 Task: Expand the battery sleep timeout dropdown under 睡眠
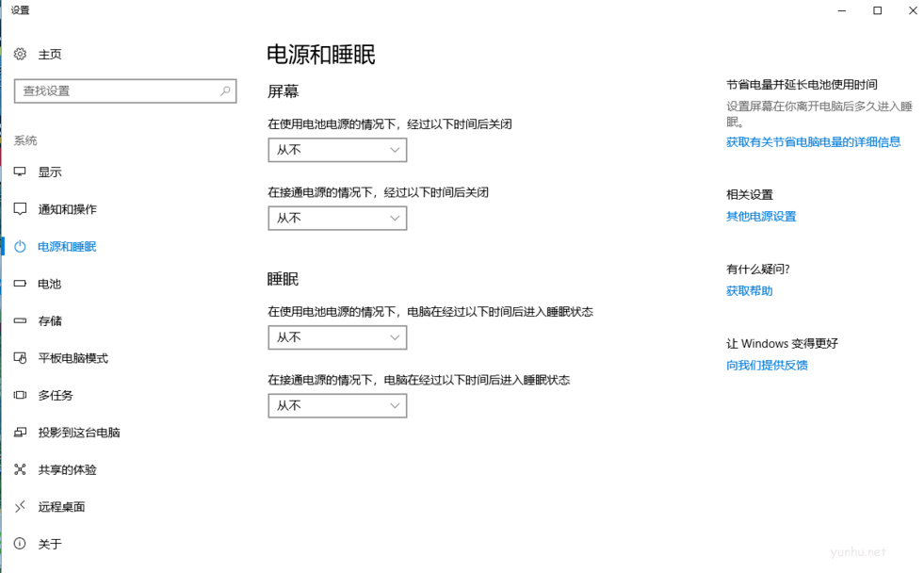pyautogui.click(x=336, y=337)
